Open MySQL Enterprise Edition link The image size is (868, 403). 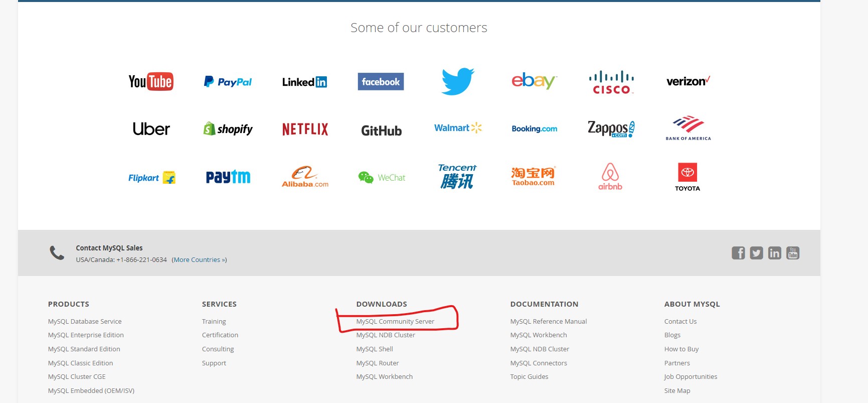[86, 335]
